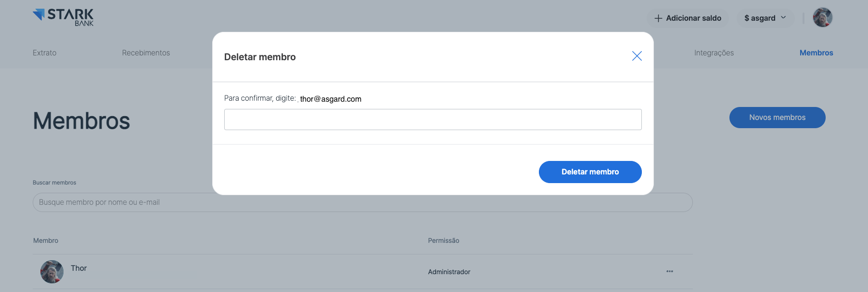Screen dimensions: 868x292
Task: Click Thor's avatar in the members list
Action: click(52, 272)
